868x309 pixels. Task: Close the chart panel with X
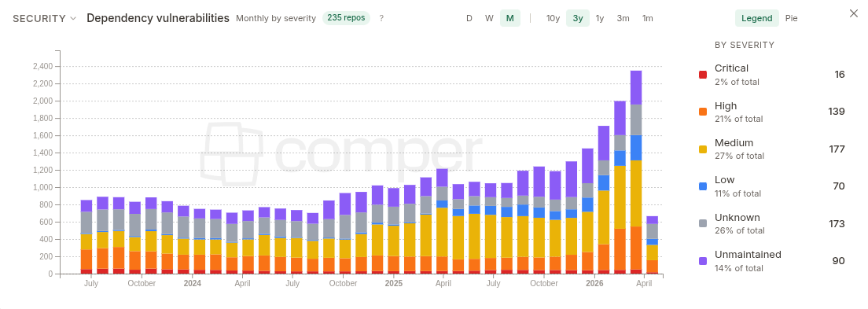pos(854,13)
